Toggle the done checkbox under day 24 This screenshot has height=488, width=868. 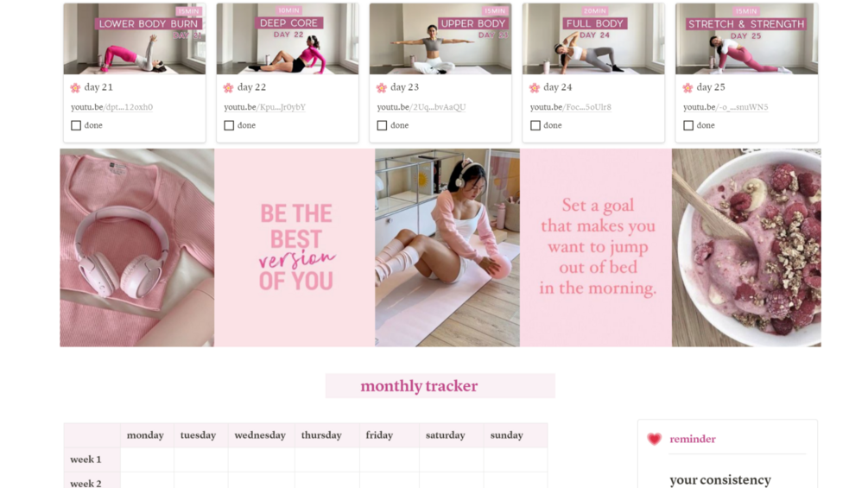[535, 125]
